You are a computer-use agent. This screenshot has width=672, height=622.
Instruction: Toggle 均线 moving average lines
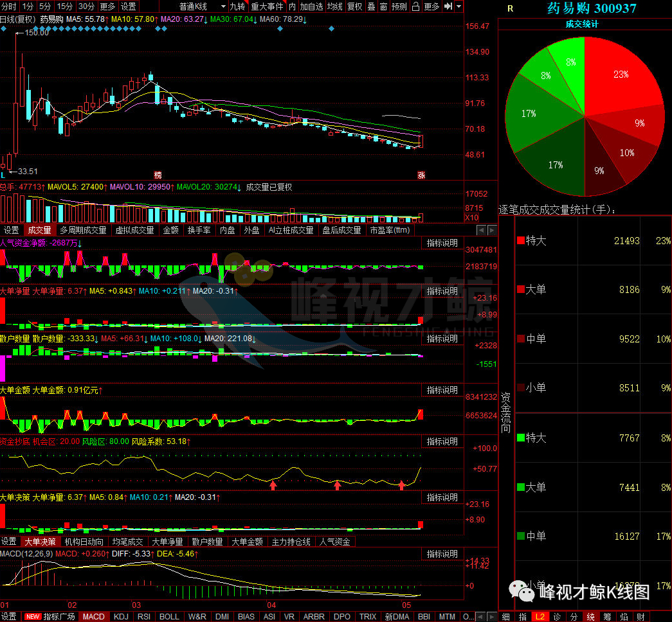[x=335, y=6]
